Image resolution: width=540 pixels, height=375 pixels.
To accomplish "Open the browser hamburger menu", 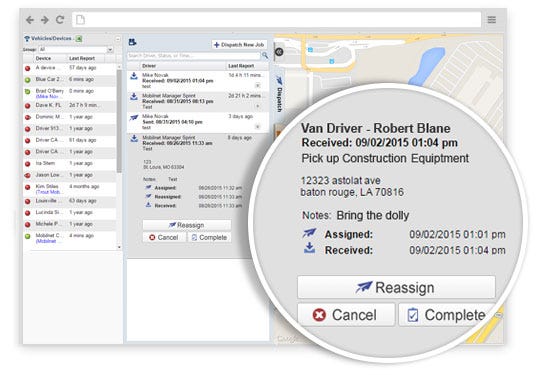I will click(x=492, y=20).
